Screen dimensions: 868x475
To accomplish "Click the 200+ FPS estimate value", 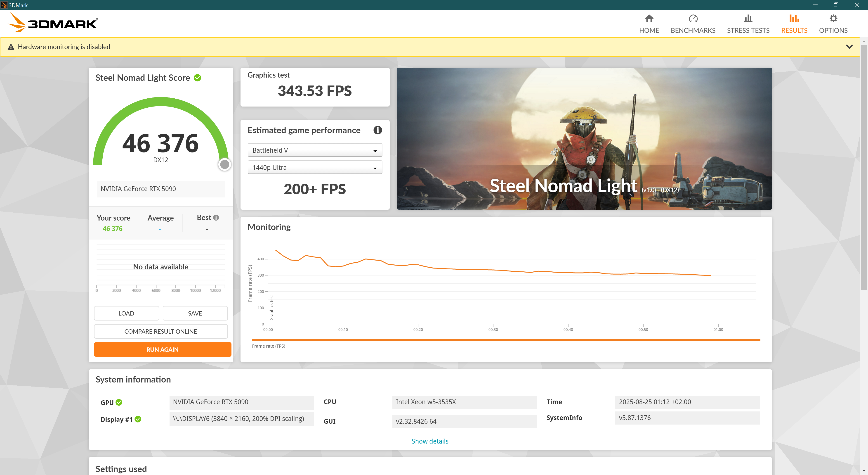I will coord(315,189).
